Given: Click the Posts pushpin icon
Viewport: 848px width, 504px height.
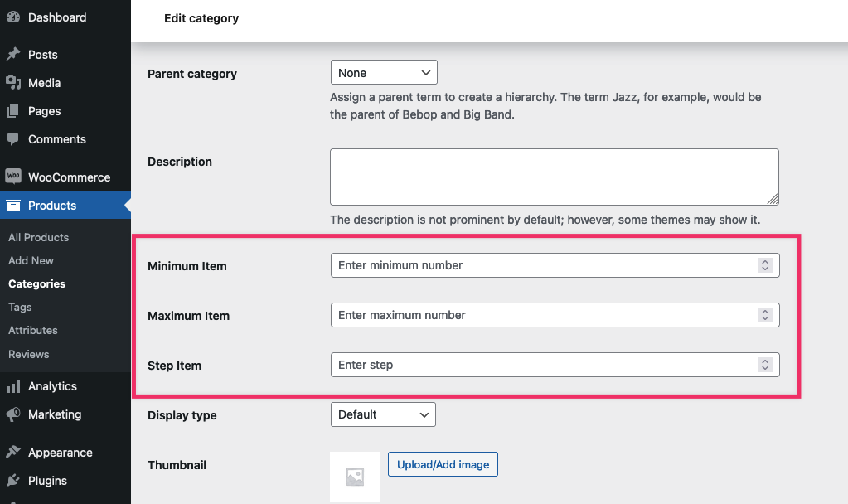Looking at the screenshot, I should point(13,54).
